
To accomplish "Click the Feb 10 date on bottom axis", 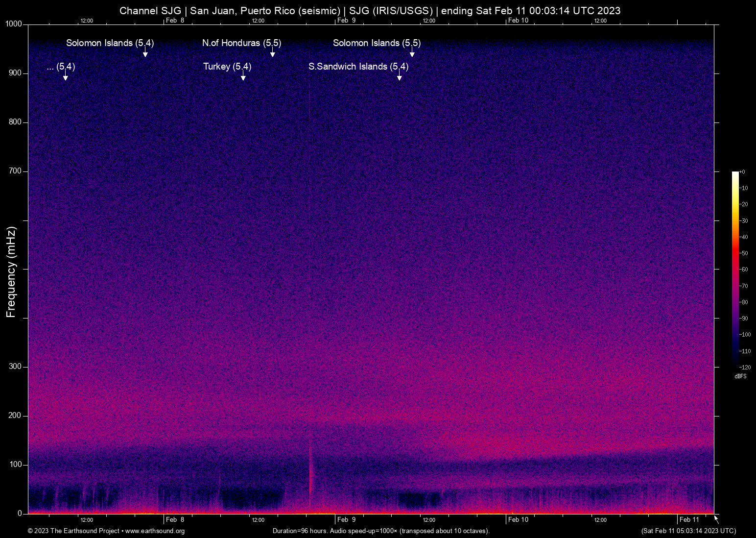I will pos(518,520).
